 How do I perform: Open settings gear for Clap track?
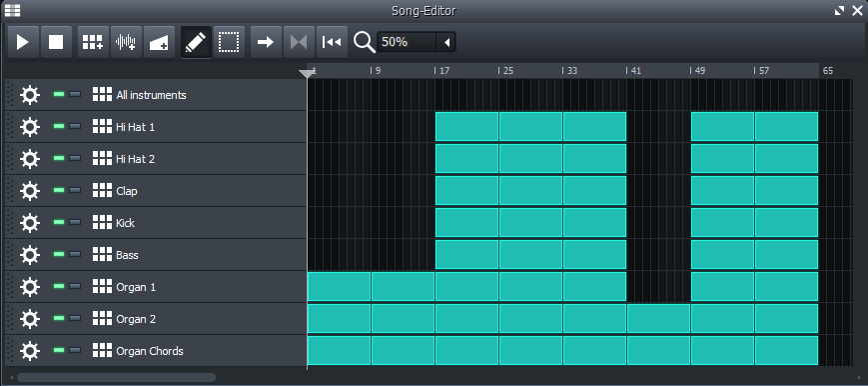click(x=29, y=191)
